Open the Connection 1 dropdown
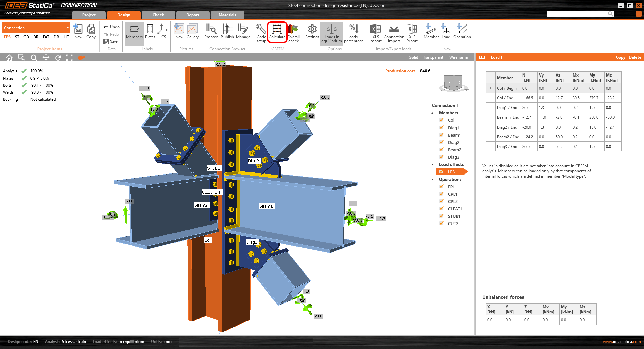The width and height of the screenshot is (644, 349). 68,28
